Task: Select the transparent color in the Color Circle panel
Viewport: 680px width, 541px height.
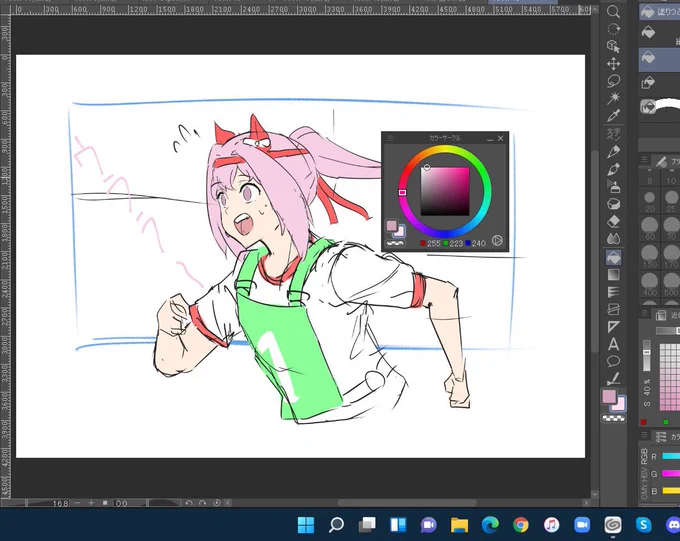Action: 395,243
